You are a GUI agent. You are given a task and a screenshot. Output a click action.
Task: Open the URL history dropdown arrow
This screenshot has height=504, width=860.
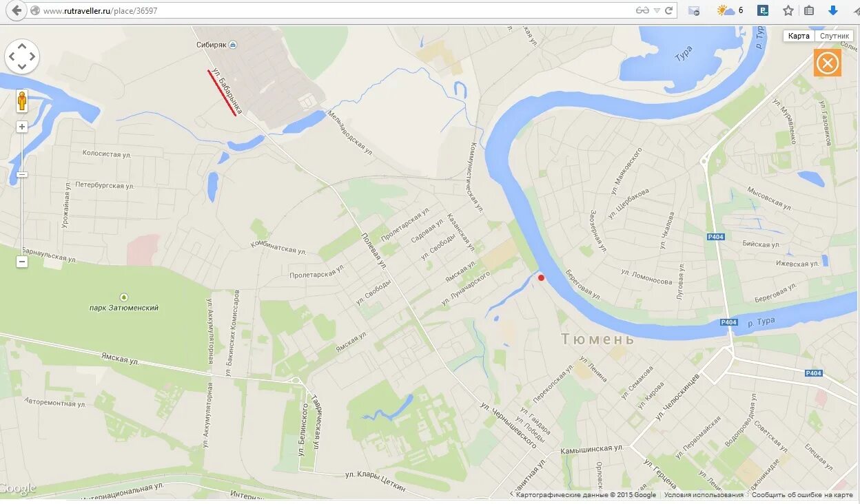click(657, 10)
